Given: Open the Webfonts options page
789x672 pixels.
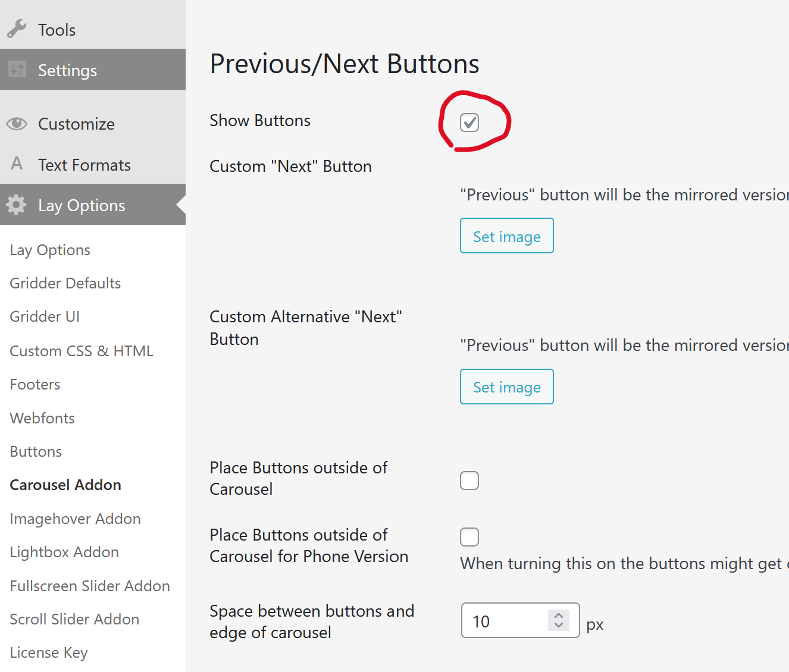Looking at the screenshot, I should [x=42, y=418].
